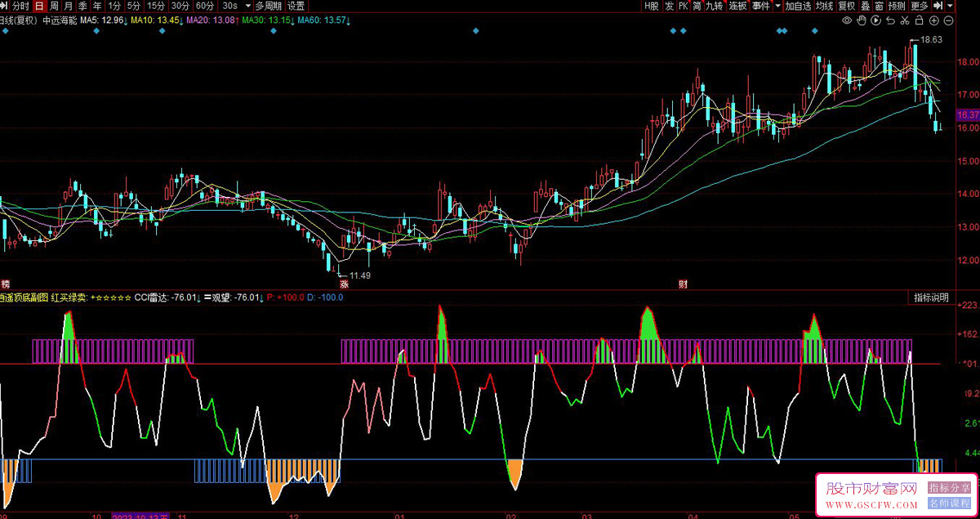Switch to 周 weekly period tab

54,6
